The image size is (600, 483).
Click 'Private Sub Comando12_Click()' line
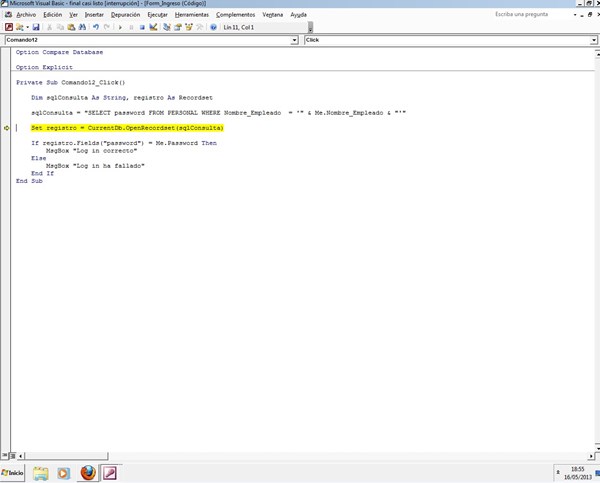click(x=70, y=82)
